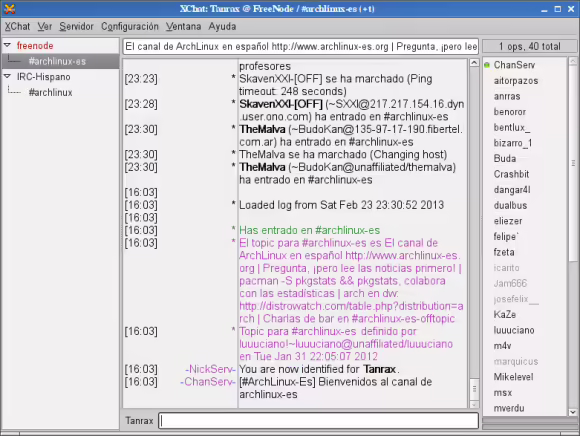Click the Tanrax nickname button
580x436 pixels.
139,421
